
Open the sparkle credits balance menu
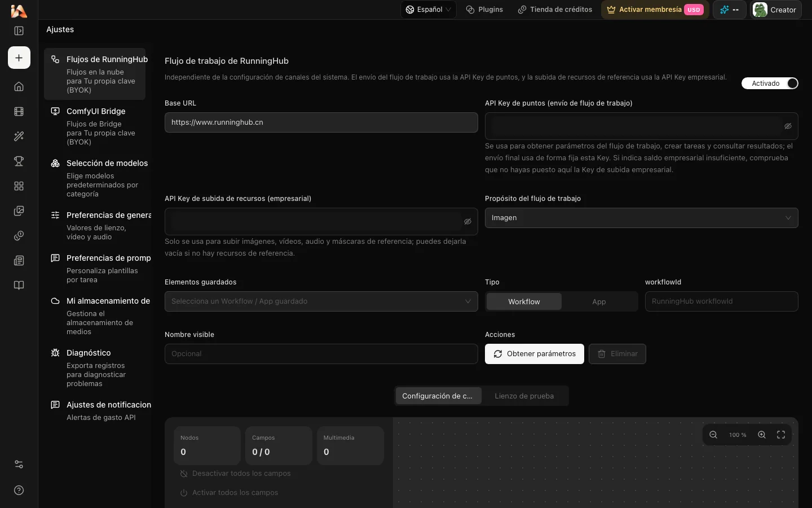click(729, 10)
